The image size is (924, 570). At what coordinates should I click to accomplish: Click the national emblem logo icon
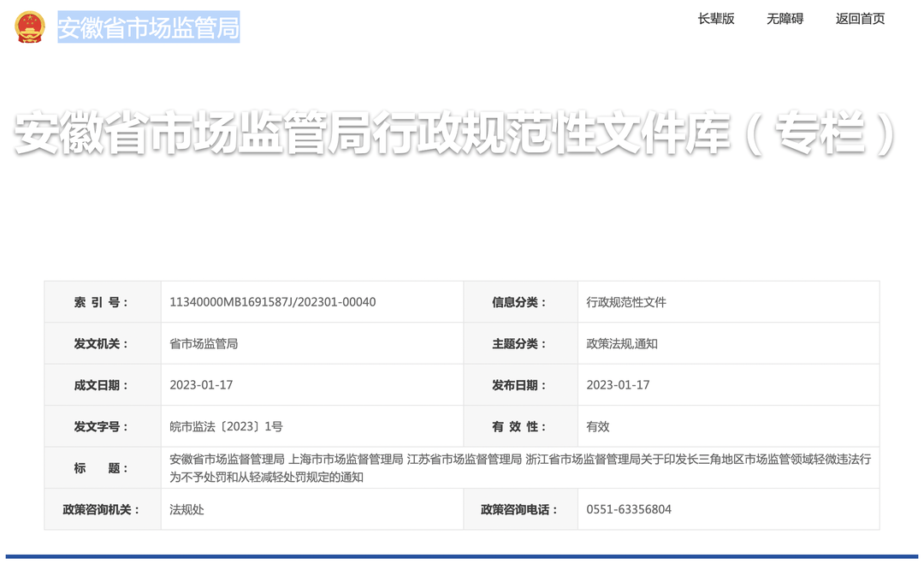(x=30, y=27)
